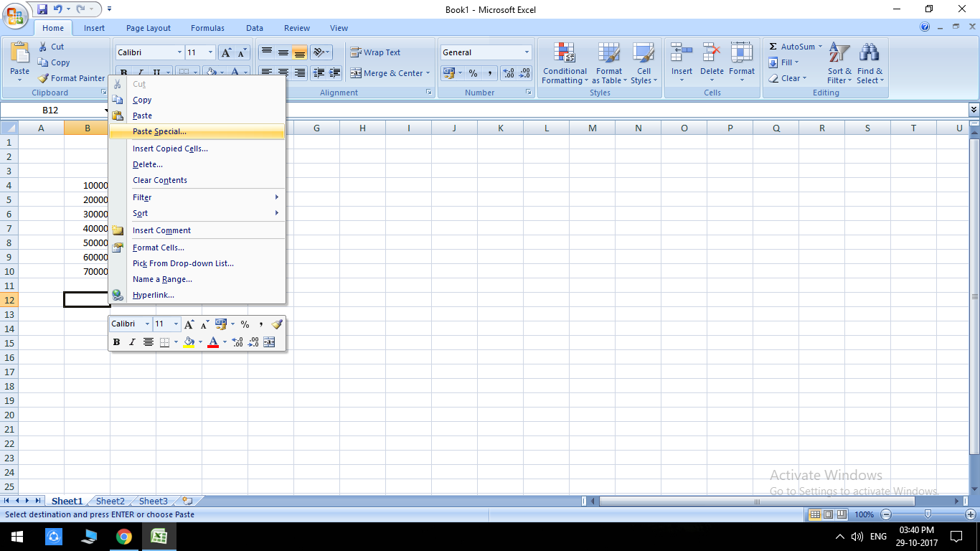Switch to the Sheet2 worksheet tab
Image resolution: width=980 pixels, height=551 pixels.
[x=110, y=501]
